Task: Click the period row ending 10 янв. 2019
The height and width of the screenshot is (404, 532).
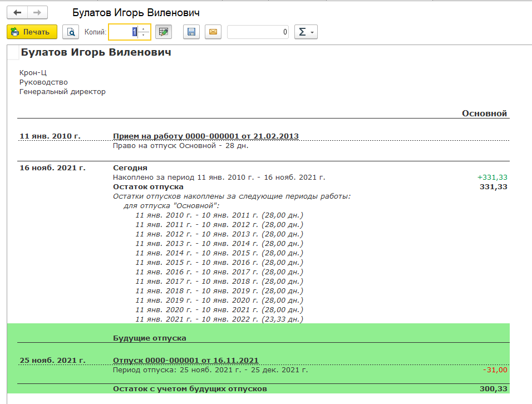Action: tap(219, 290)
